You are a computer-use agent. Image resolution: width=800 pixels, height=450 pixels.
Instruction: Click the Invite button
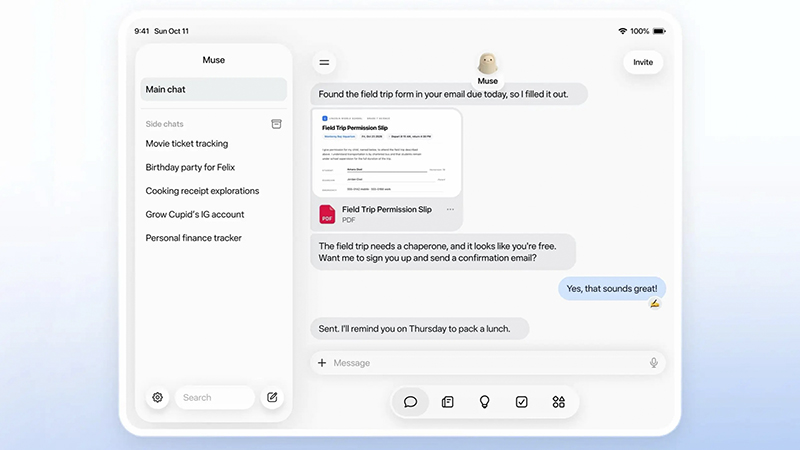coord(643,62)
